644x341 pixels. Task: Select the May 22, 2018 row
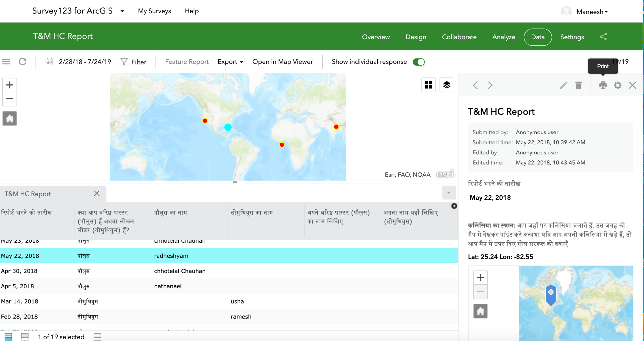tap(229, 256)
